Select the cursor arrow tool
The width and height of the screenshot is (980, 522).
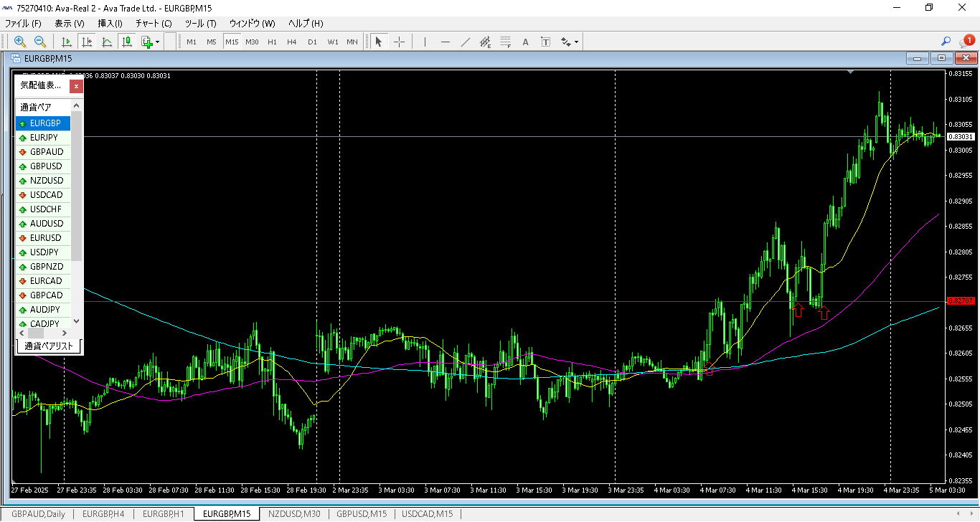point(379,42)
